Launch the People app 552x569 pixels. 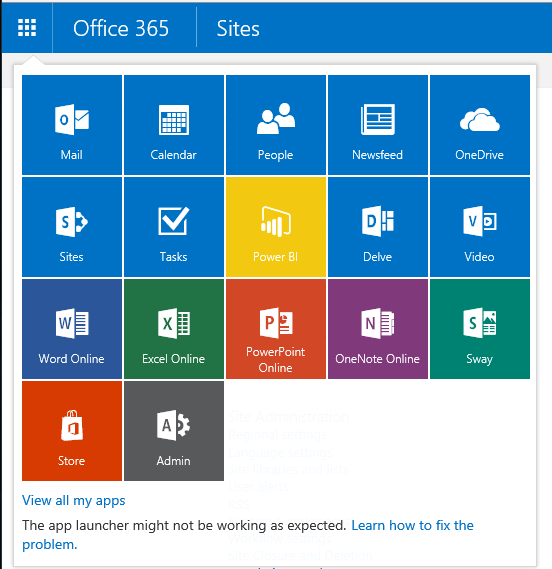tap(276, 125)
